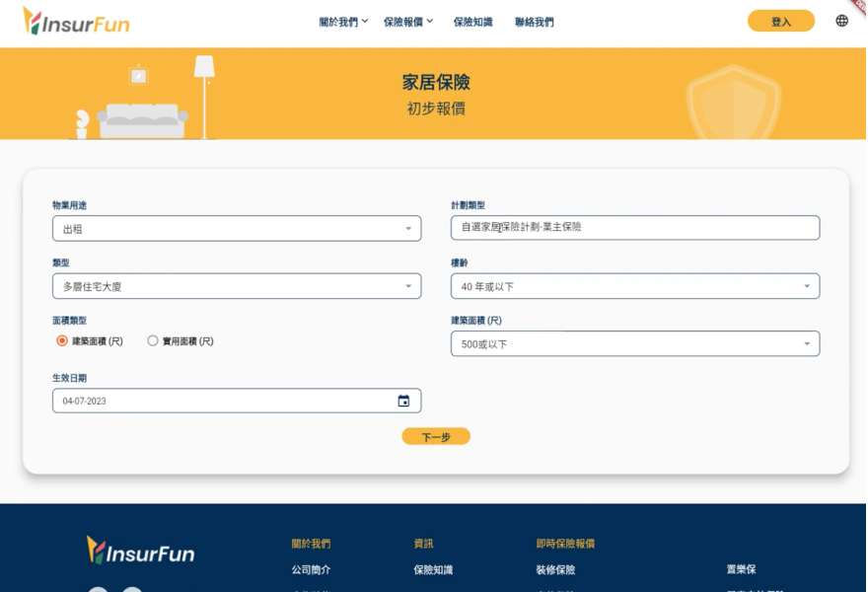Open the calendar date picker icon
The height and width of the screenshot is (592, 868).
click(x=403, y=401)
